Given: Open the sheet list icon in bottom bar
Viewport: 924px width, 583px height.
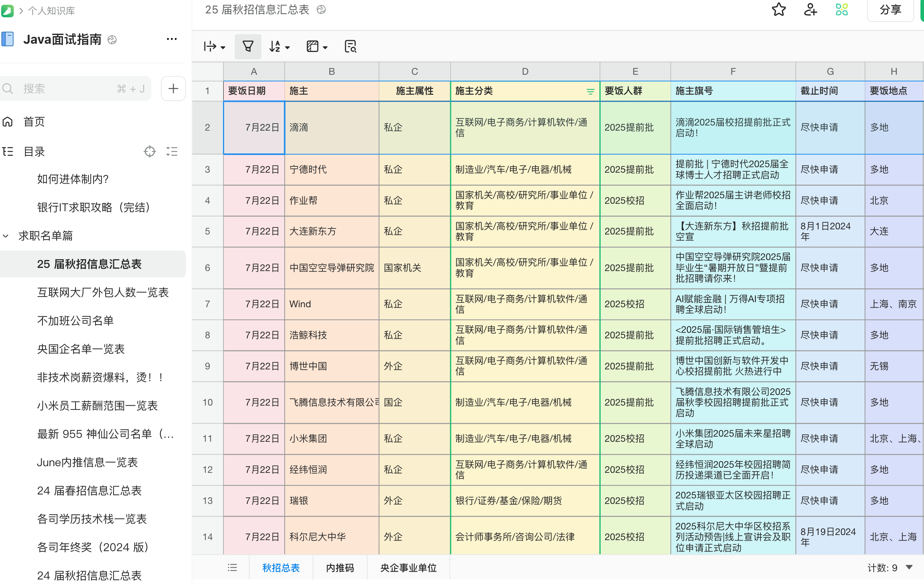Looking at the screenshot, I should 232,568.
